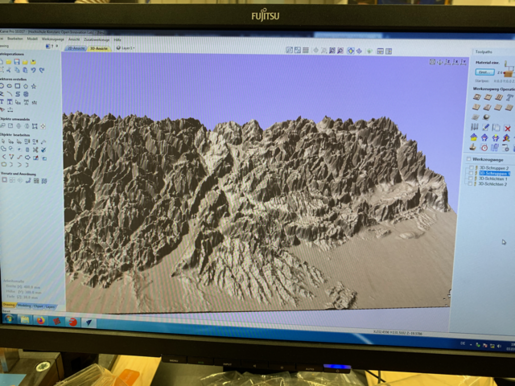Toggle visibility checkbox for 3D-Schruppen 2

pyautogui.click(x=471, y=168)
